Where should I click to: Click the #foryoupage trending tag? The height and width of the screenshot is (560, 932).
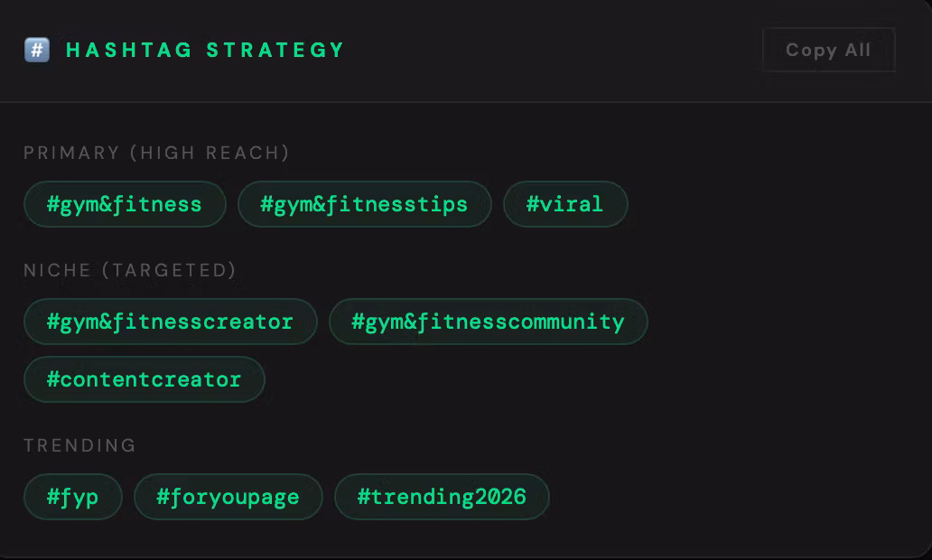[x=228, y=497]
